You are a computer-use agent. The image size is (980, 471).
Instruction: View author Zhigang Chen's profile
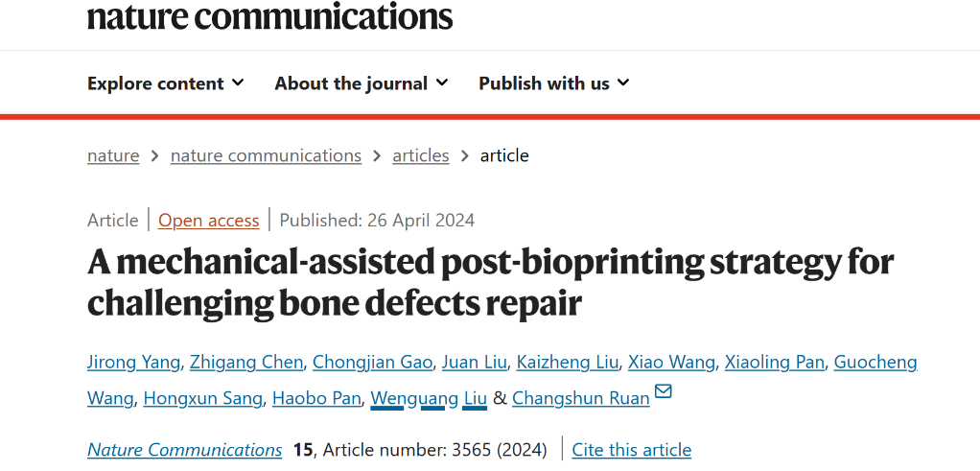pos(246,362)
